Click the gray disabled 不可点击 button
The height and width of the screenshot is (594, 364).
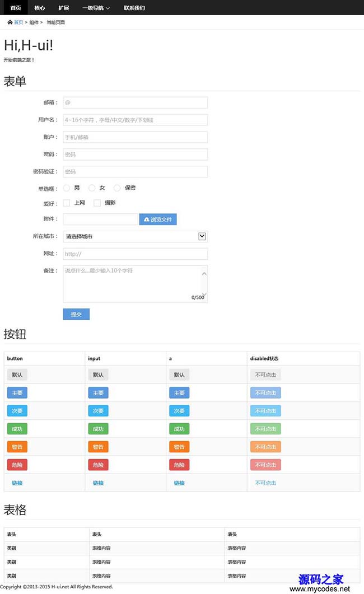coord(265,375)
